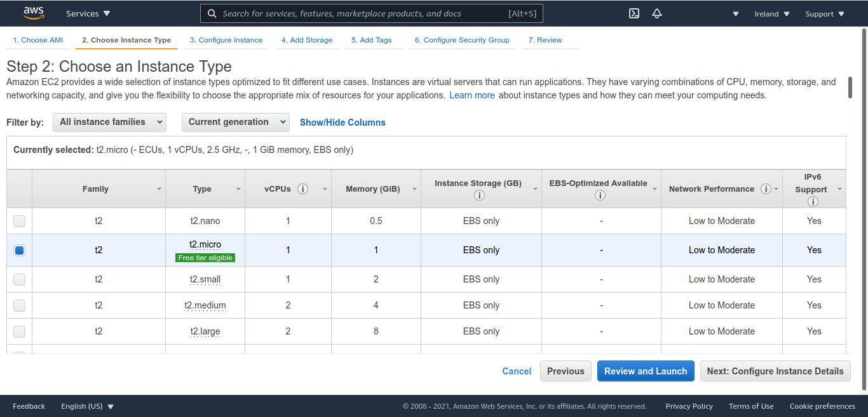Click the page vertical scrollbar
Image resolution: width=868 pixels, height=417 pixels.
coord(864,209)
